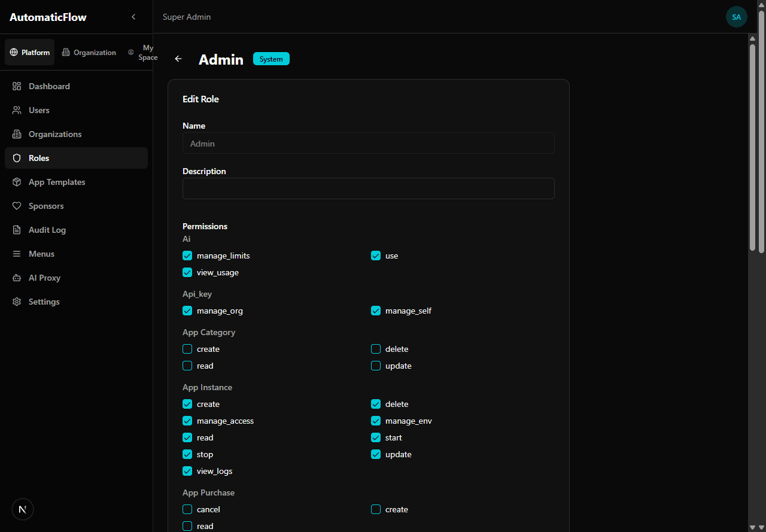Open Users from the sidebar
The image size is (766, 532).
77,110
